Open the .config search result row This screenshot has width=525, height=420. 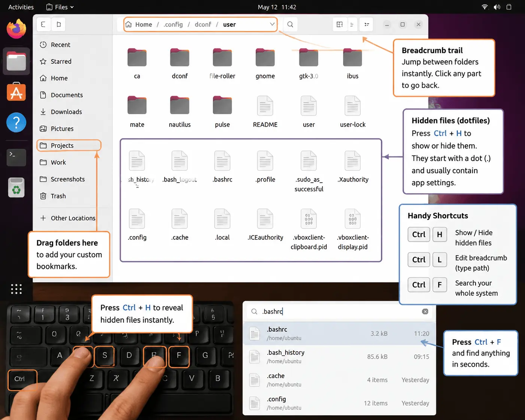(x=339, y=403)
